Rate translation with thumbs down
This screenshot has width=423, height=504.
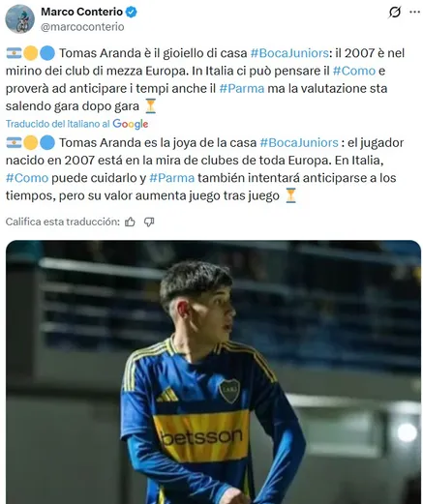[x=149, y=222]
